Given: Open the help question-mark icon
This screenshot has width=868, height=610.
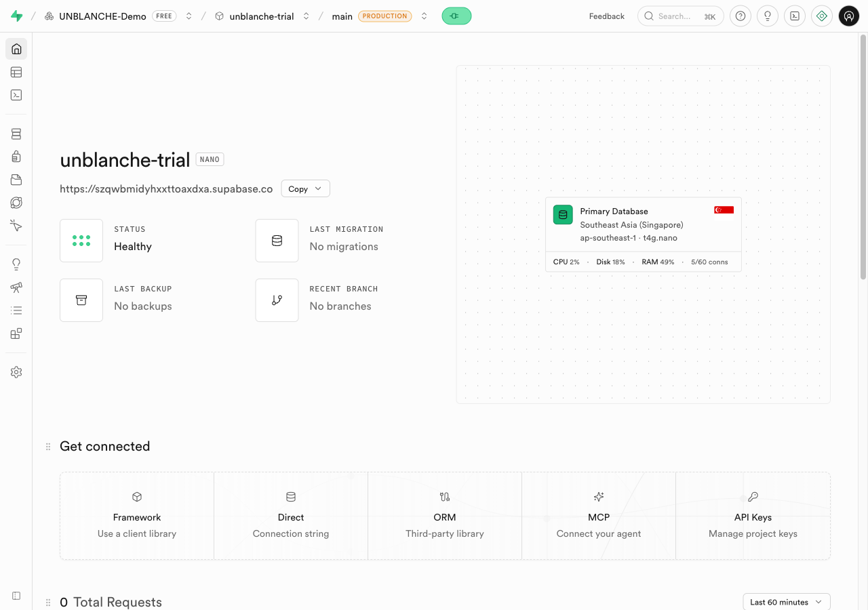Looking at the screenshot, I should [741, 16].
